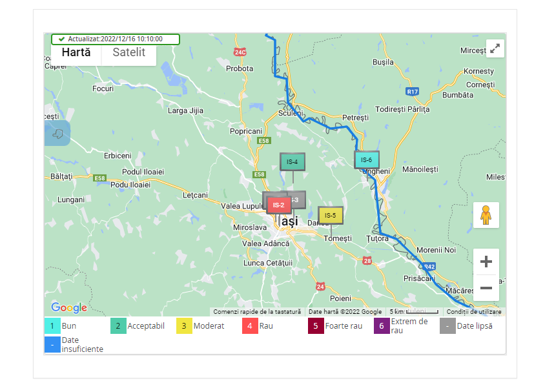Click the Street View pegman icon
The image size is (534, 392).
[x=486, y=215]
